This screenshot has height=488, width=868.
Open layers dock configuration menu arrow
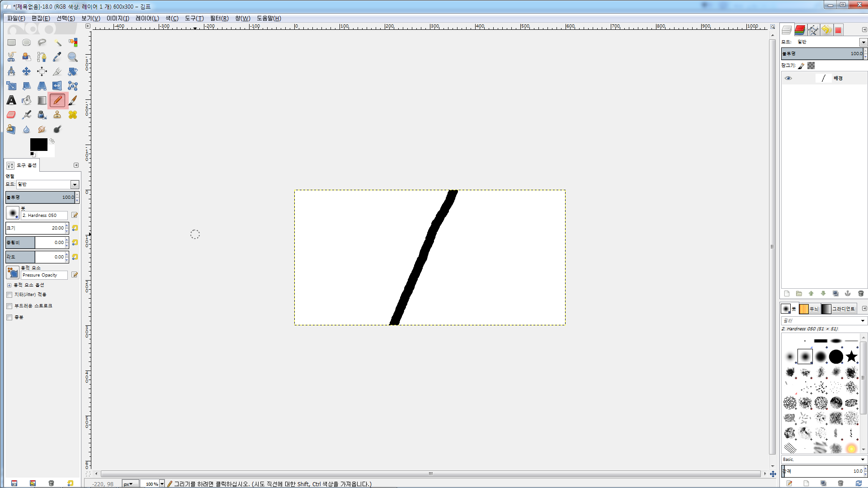coord(864,30)
